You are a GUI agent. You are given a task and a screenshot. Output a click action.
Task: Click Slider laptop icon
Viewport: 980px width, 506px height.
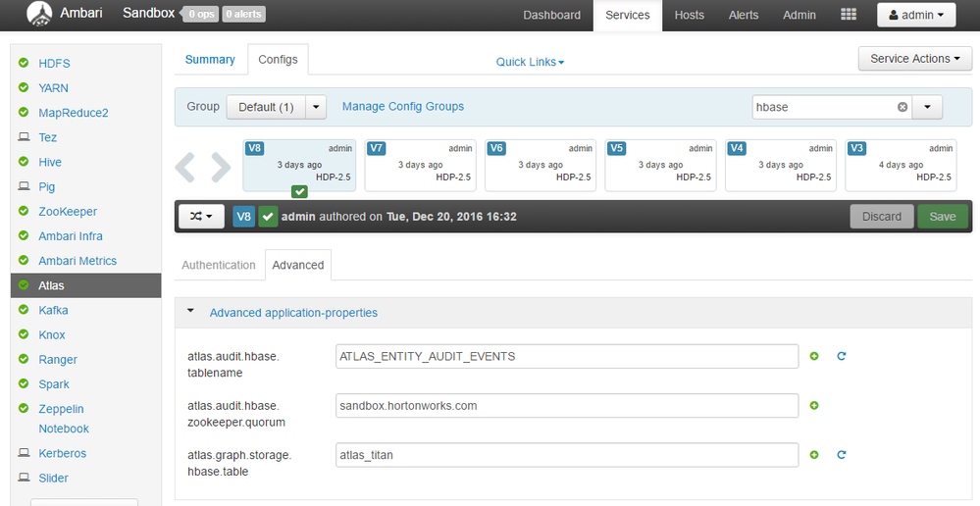tap(24, 478)
